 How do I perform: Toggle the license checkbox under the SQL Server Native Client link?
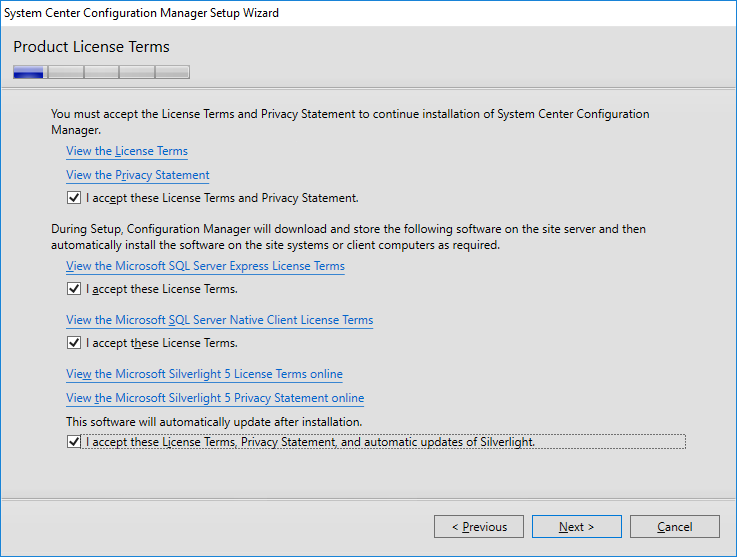74,342
